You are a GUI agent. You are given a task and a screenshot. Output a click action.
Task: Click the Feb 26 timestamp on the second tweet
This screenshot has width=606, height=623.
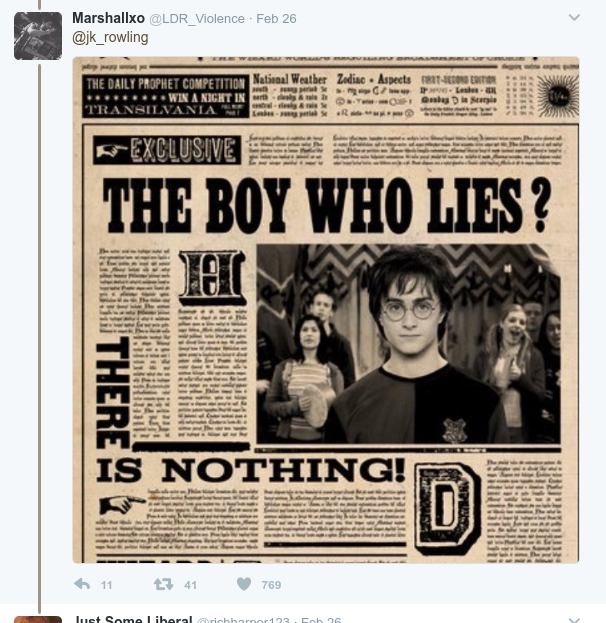coord(321,620)
